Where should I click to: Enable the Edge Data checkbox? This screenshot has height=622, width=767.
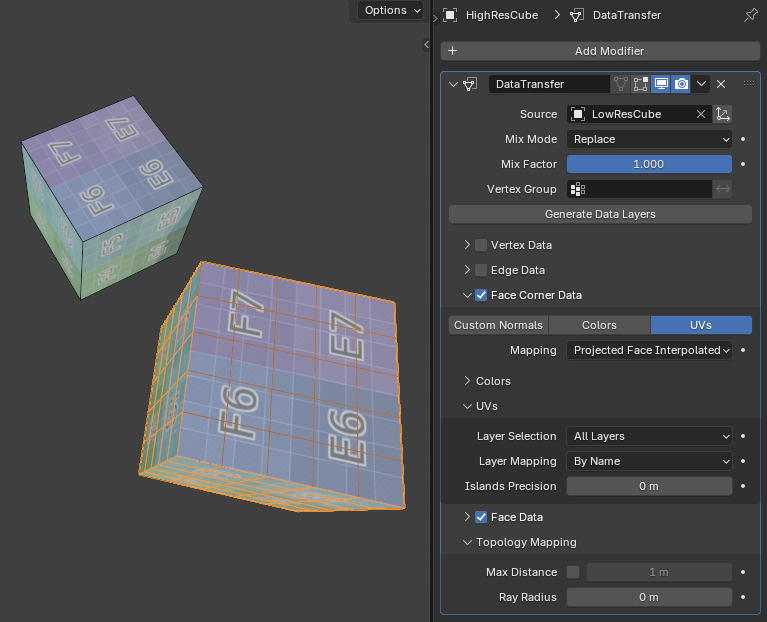pos(481,270)
